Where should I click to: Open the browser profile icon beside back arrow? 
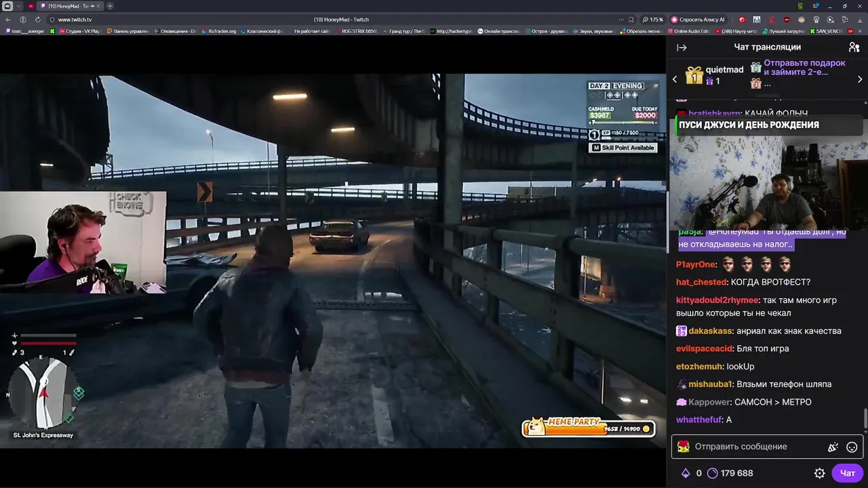(x=23, y=20)
